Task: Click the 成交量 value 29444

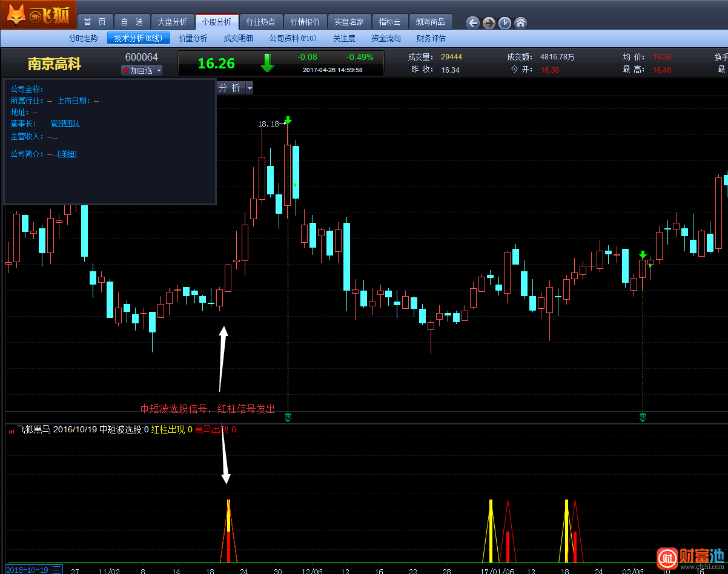Action: (451, 57)
